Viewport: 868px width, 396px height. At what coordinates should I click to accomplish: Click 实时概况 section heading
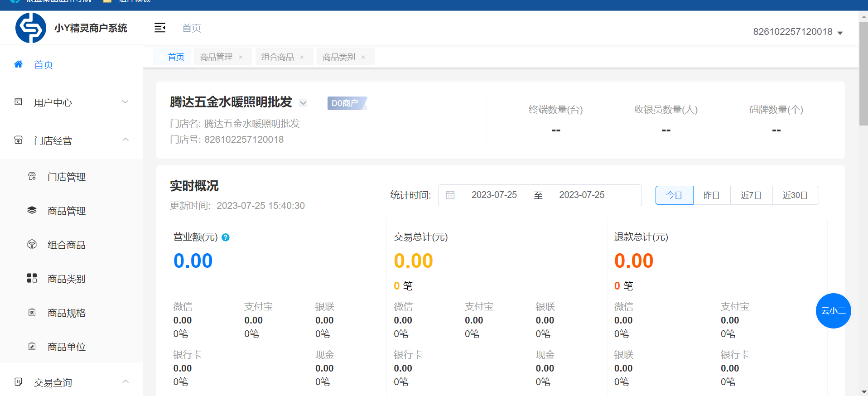coord(194,186)
